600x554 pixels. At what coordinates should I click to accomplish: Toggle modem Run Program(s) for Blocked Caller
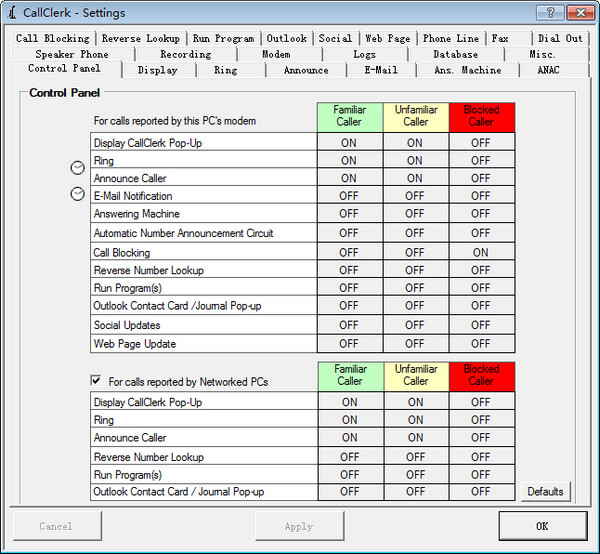pyautogui.click(x=481, y=288)
